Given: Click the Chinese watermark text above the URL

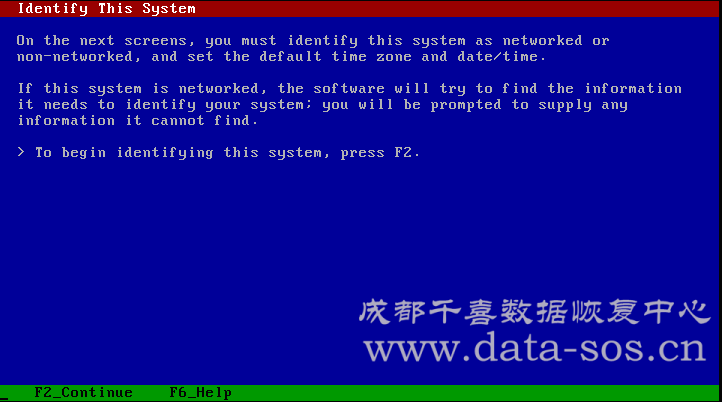Looking at the screenshot, I should click(535, 312).
